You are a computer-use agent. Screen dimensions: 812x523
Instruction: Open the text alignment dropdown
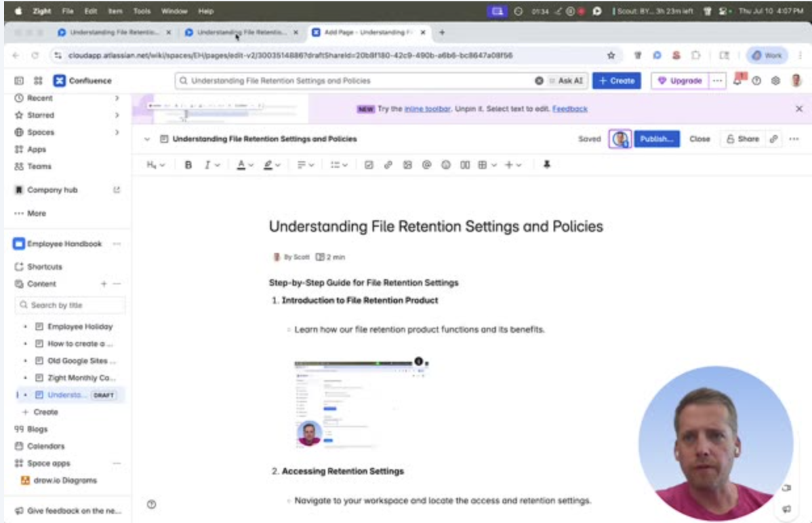click(306, 165)
